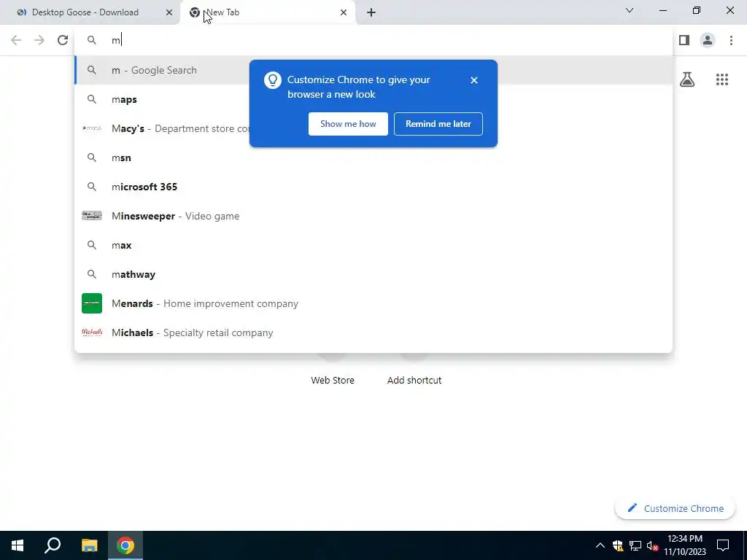The height and width of the screenshot is (560, 747).
Task: Select the 'm - Google Search' suggestion
Action: pyautogui.click(x=373, y=70)
